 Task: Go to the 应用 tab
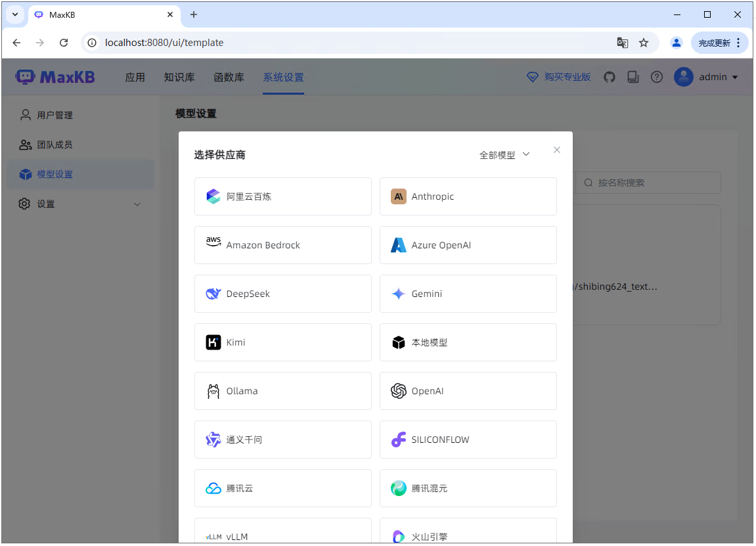tap(135, 77)
